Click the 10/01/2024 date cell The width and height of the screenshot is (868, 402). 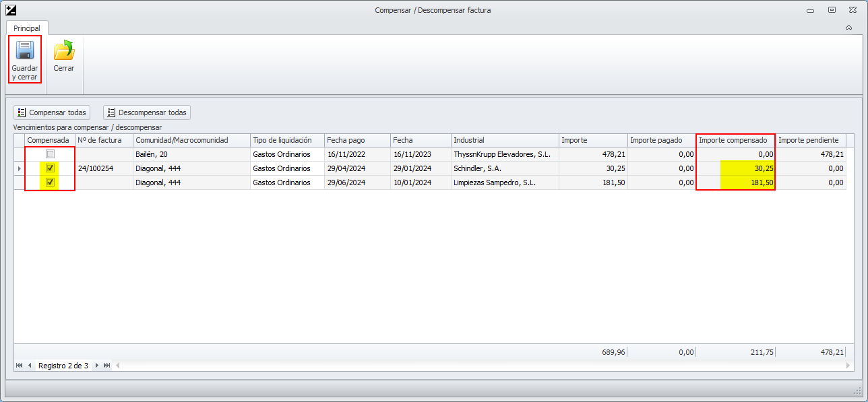(421, 182)
